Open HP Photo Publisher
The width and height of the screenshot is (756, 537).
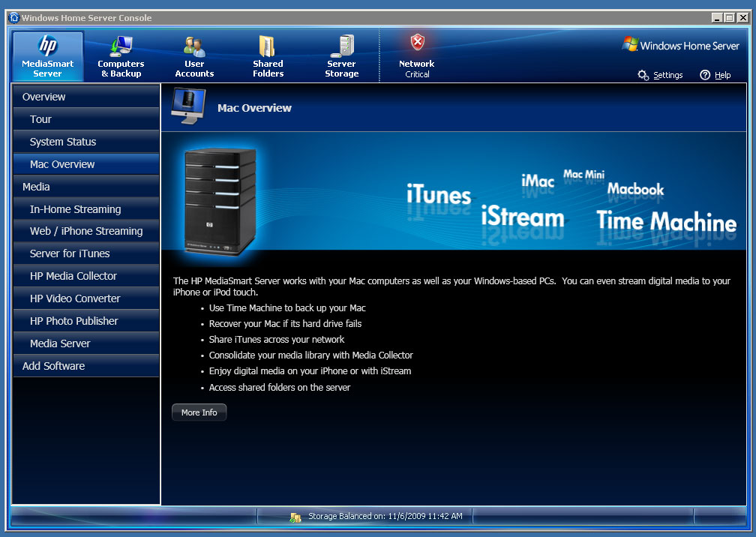tap(85, 321)
